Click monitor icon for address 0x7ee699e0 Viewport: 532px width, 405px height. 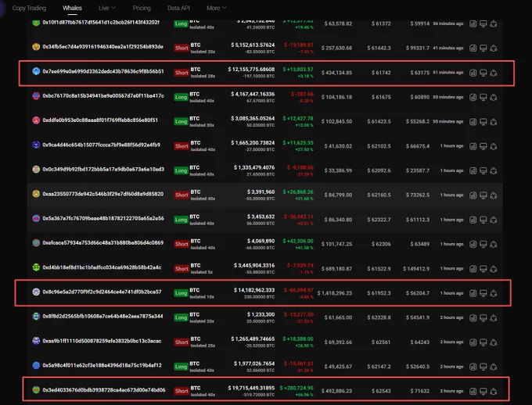click(483, 73)
